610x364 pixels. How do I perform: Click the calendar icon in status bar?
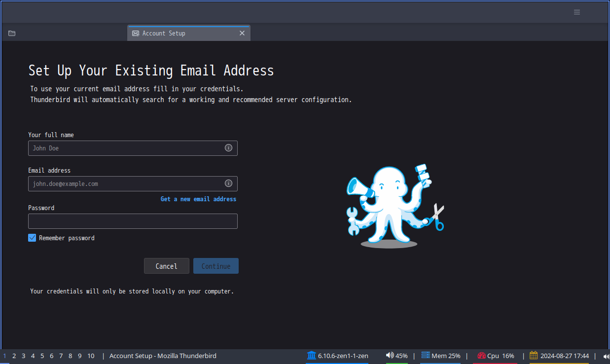[x=534, y=355]
